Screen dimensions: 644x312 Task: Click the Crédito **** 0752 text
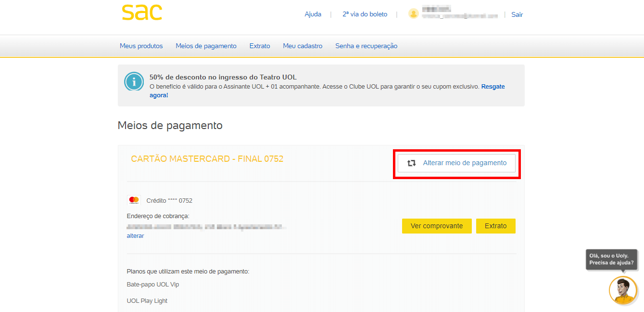(169, 201)
